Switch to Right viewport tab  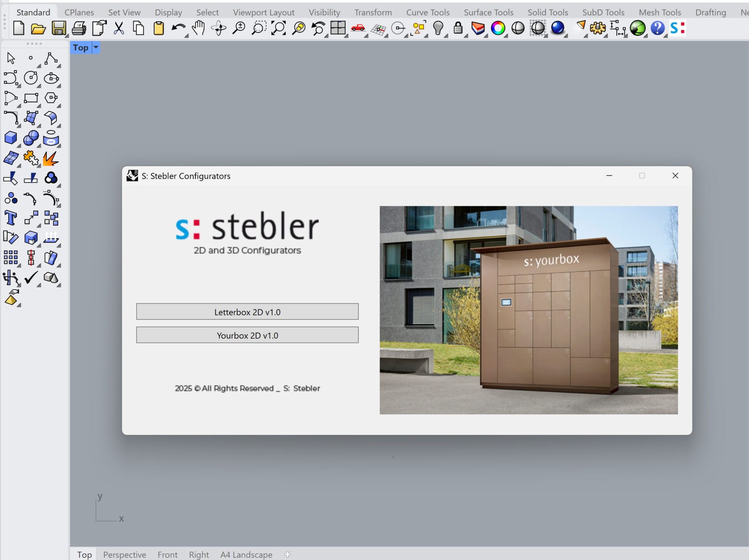[x=199, y=555]
